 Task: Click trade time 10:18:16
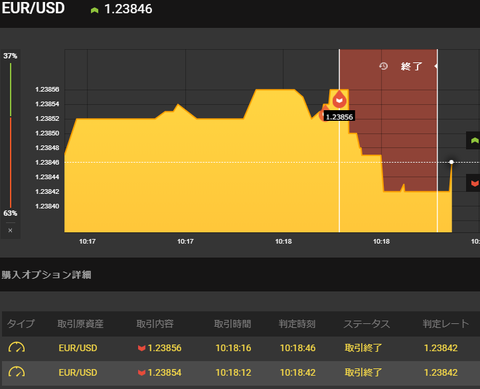coord(233,348)
